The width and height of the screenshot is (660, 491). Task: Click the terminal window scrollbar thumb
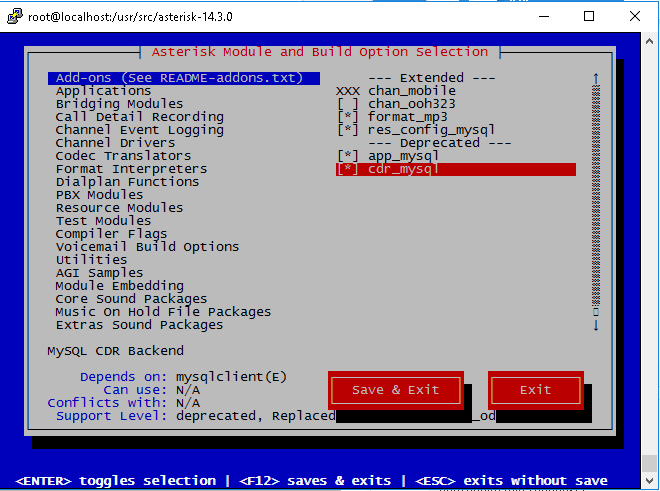[649, 464]
